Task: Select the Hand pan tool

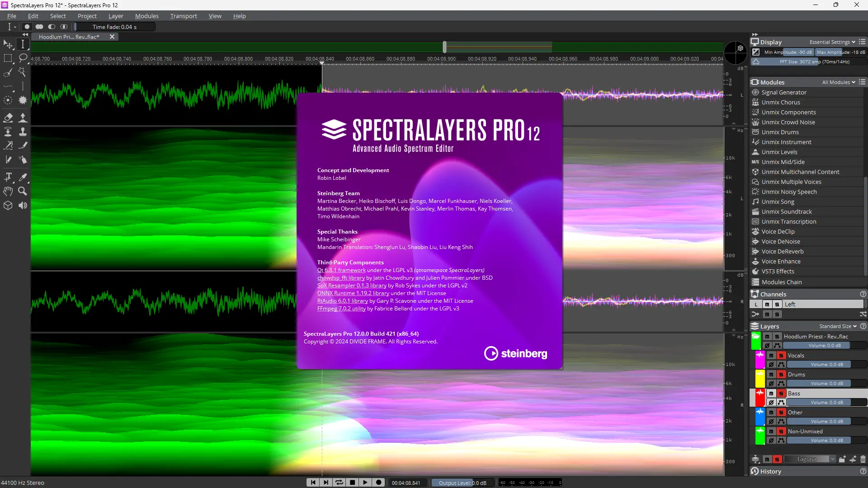Action: 8,191
